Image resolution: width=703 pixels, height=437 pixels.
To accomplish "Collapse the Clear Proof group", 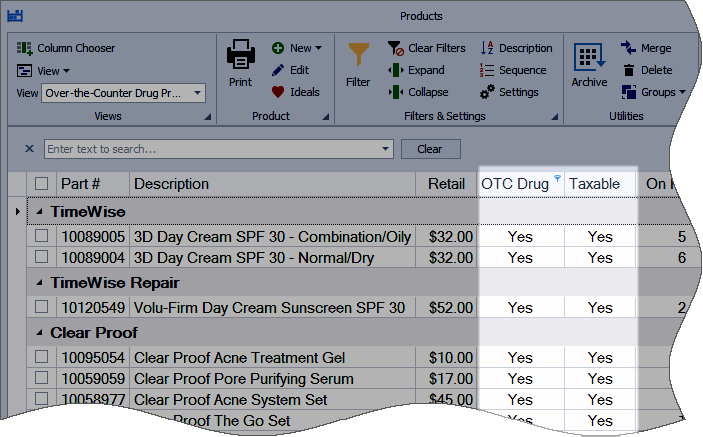I will (39, 333).
